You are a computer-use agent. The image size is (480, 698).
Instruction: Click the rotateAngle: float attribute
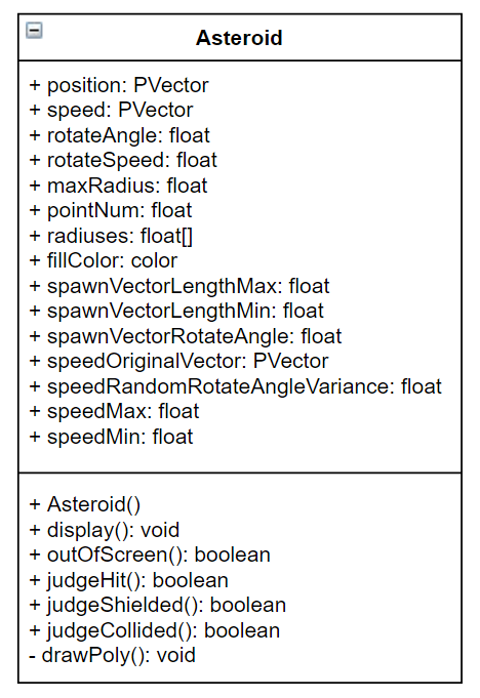[119, 135]
